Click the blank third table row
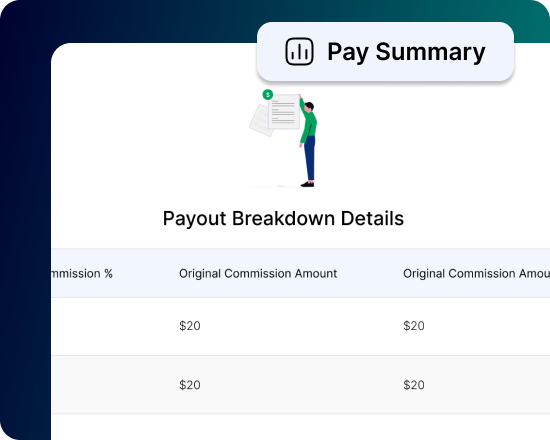This screenshot has height=440, width=550. click(301, 427)
